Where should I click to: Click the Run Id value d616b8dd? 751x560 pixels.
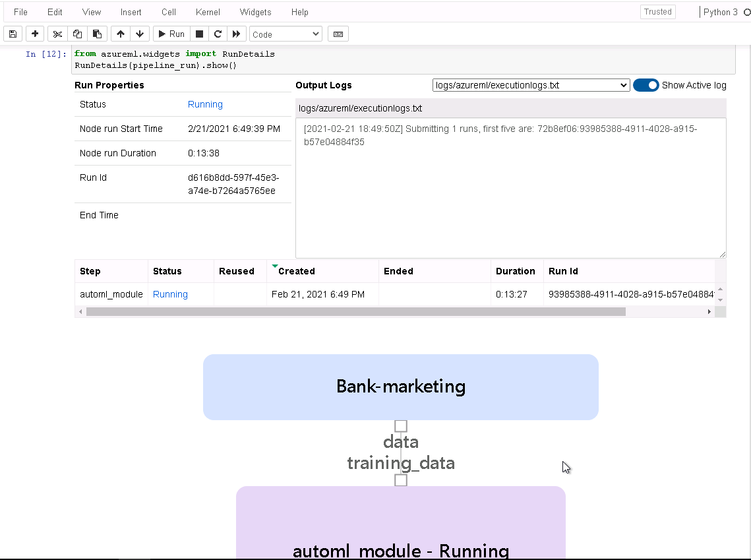[233, 184]
